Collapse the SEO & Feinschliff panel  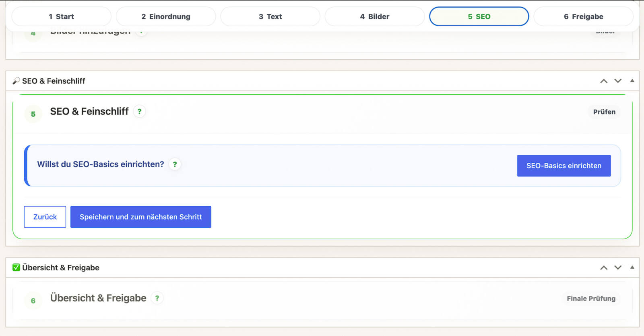tap(632, 81)
